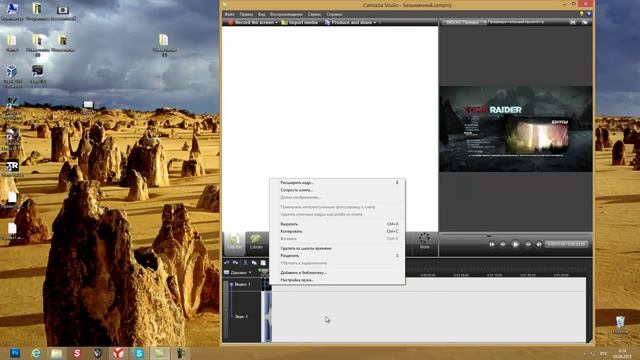This screenshot has height=360, width=640.
Task: Choose Копировать from context menu
Action: (x=338, y=231)
